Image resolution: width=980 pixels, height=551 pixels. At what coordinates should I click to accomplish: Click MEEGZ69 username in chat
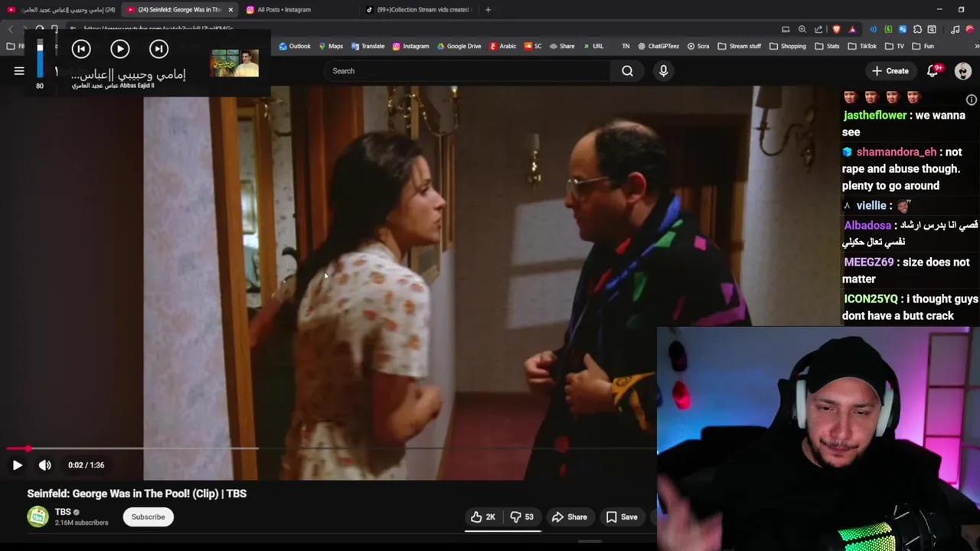(868, 262)
